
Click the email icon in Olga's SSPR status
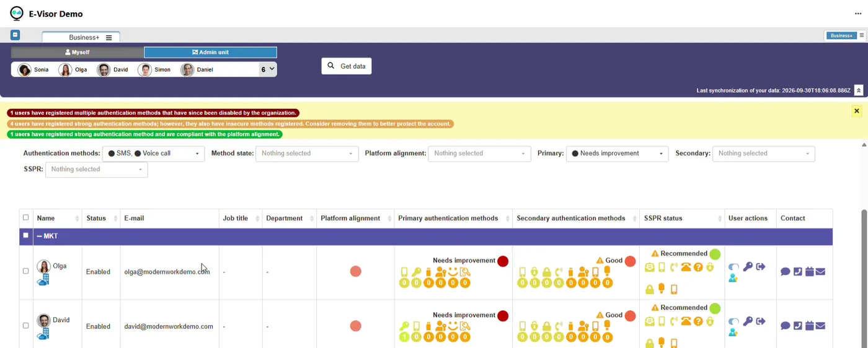coord(649,268)
